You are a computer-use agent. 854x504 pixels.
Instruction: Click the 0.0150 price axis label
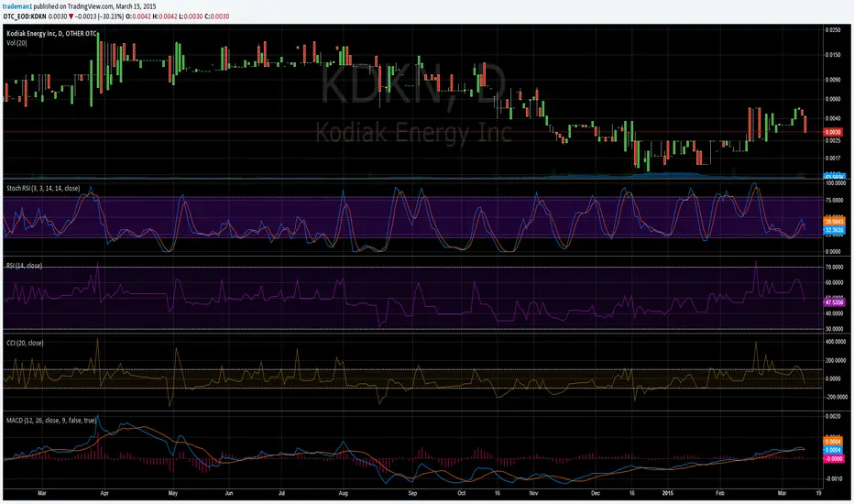point(833,54)
